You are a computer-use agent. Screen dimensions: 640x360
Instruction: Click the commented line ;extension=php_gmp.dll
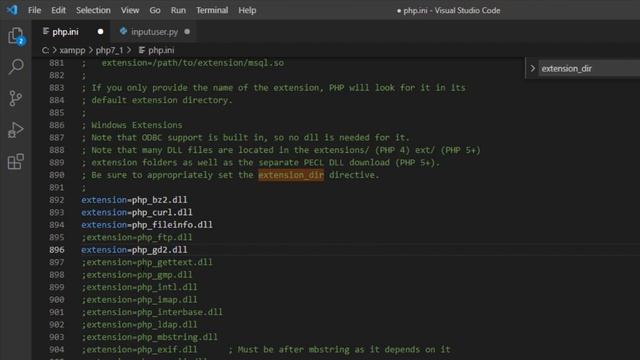(x=136, y=274)
